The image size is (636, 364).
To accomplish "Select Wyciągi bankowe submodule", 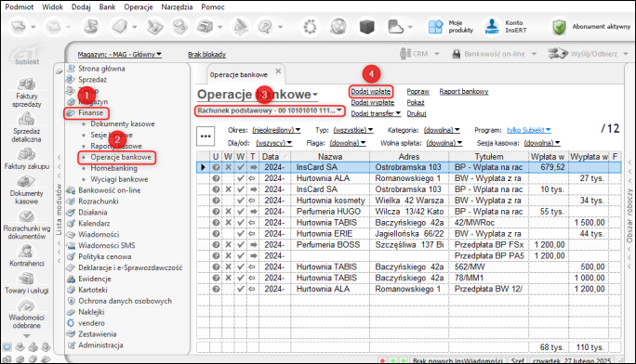I will tap(119, 179).
